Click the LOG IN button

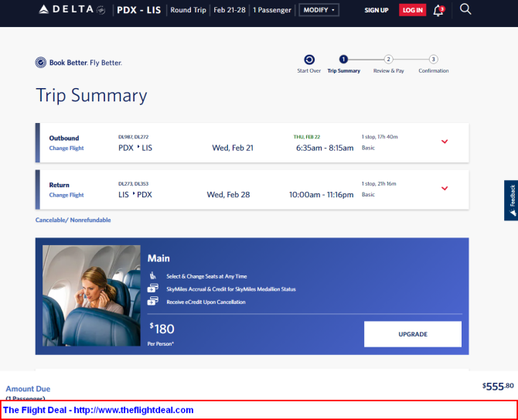pos(413,10)
